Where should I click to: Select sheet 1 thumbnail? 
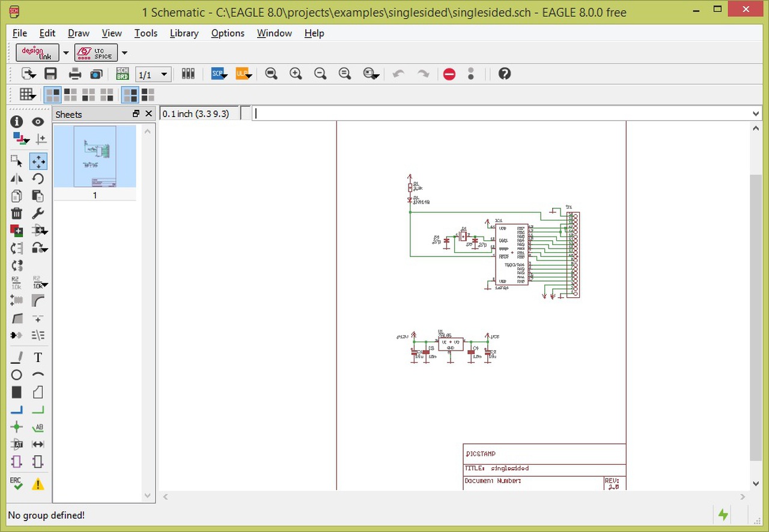pos(95,157)
